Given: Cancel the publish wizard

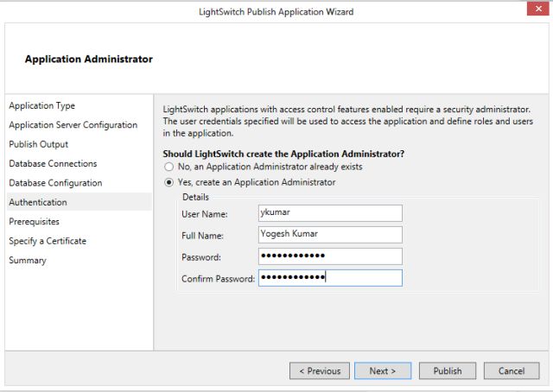Looking at the screenshot, I should tap(512, 371).
